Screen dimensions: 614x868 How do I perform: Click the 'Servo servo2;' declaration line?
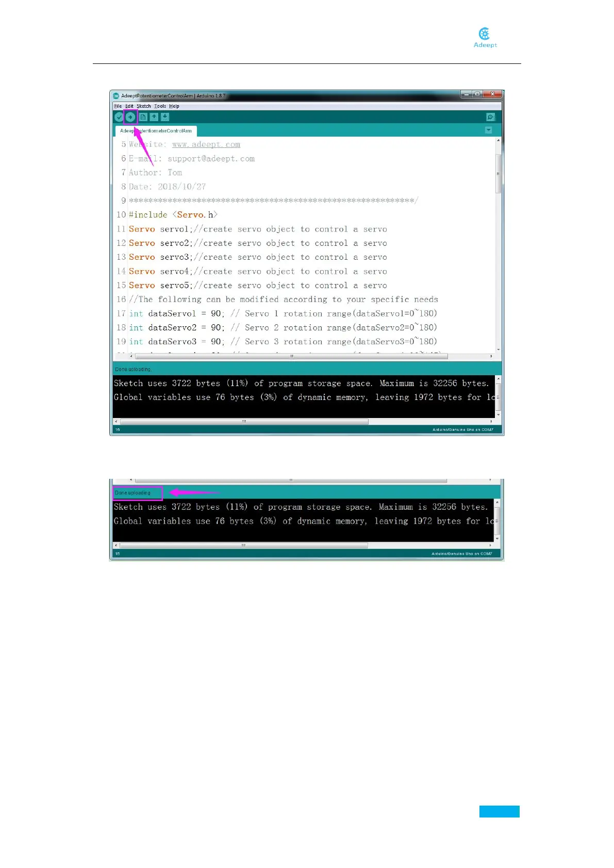tap(258, 243)
